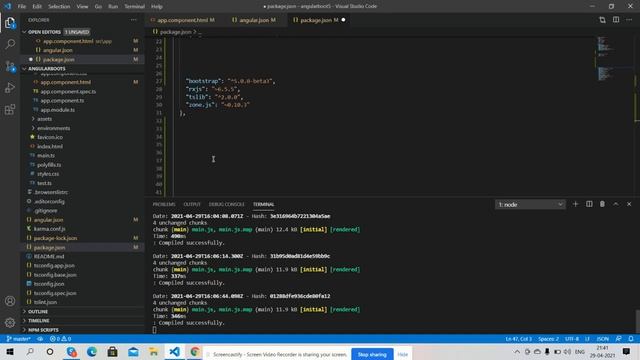Open the Edit menu
The height and width of the screenshot is (360, 640).
coord(37,7)
